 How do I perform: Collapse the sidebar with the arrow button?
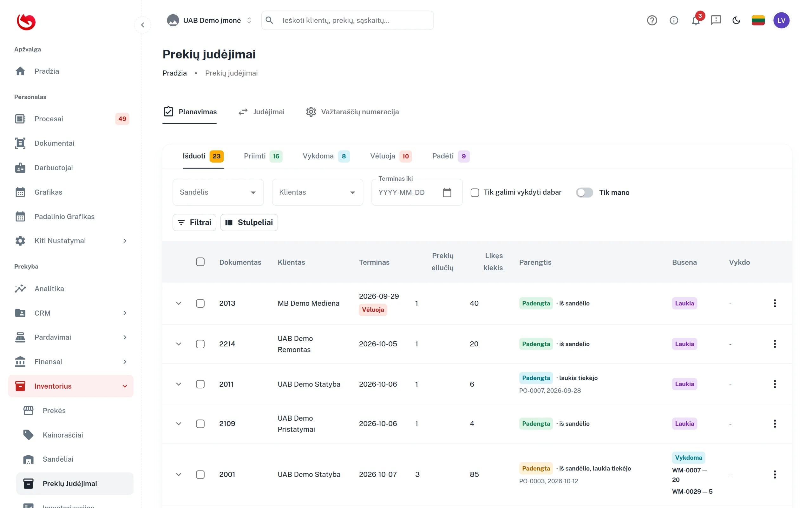pos(143,25)
